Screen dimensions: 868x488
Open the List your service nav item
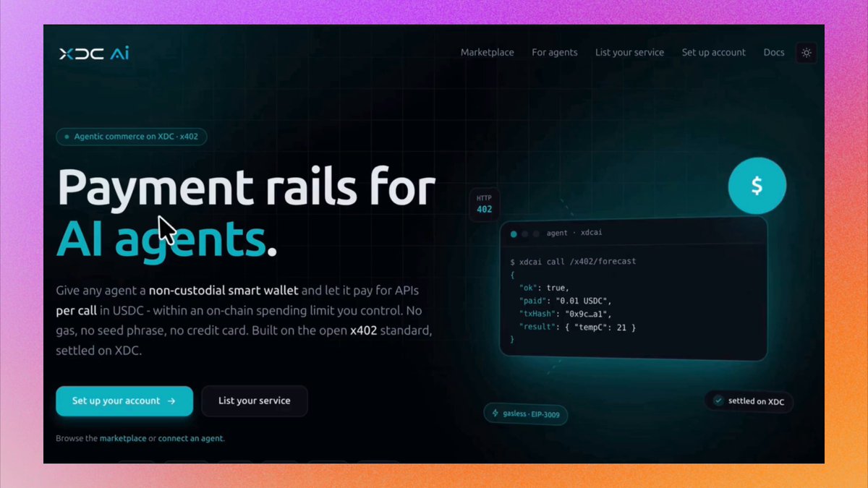point(629,53)
